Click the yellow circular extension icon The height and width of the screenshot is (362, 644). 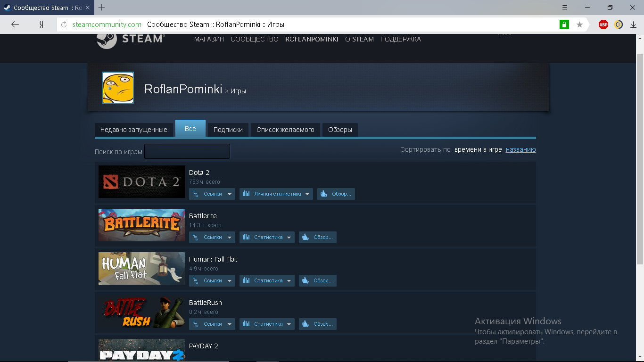pos(619,25)
